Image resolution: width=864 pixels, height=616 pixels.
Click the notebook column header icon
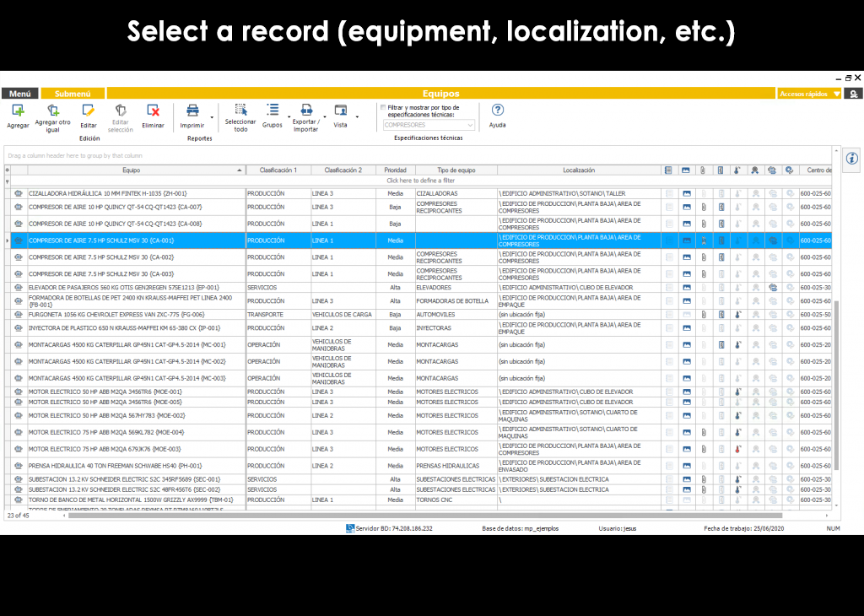(x=668, y=170)
